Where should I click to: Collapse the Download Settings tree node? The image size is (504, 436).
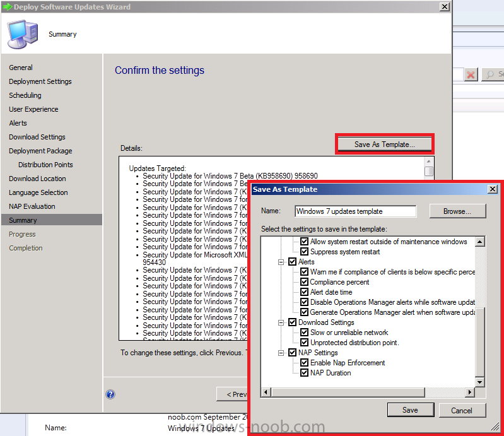(x=281, y=322)
